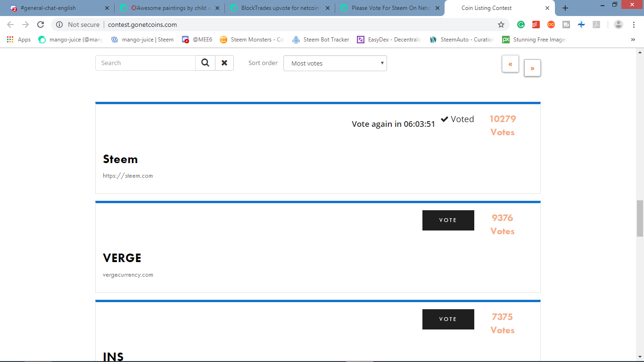Click the VERGE coin heading
Viewport: 644px width, 362px height.
pos(122,258)
